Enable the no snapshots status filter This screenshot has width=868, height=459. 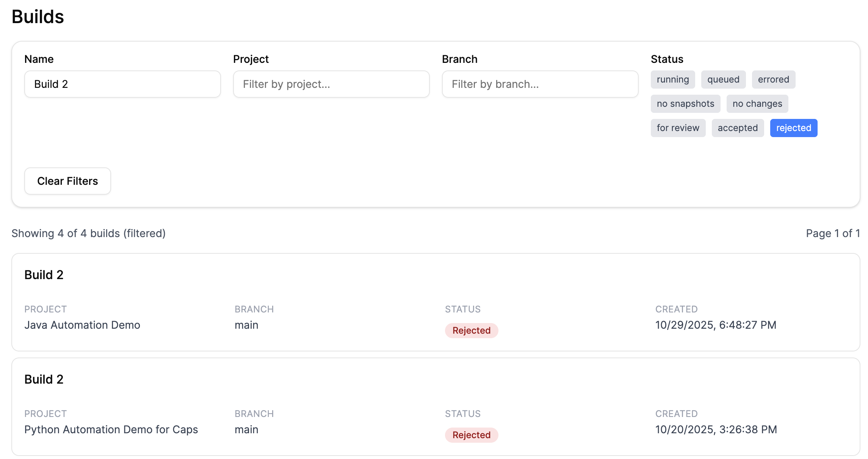[x=685, y=104]
